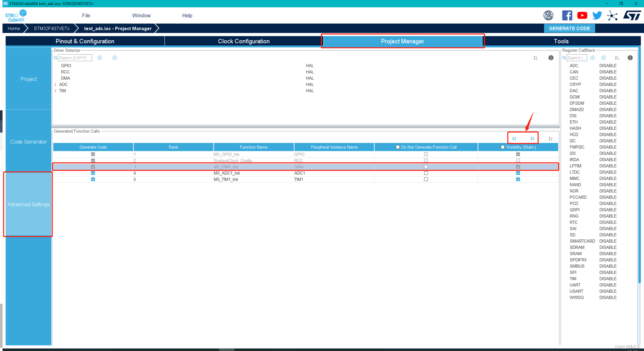Open Project side section

point(29,79)
